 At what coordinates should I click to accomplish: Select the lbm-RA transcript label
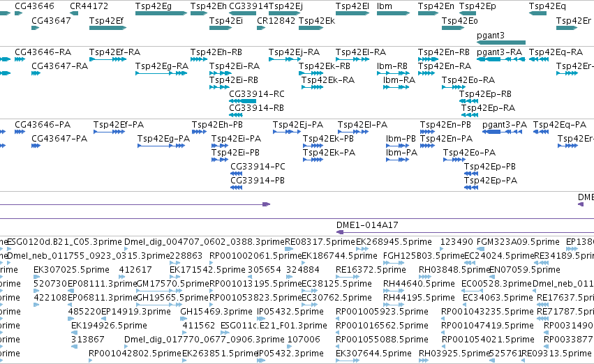(399, 80)
